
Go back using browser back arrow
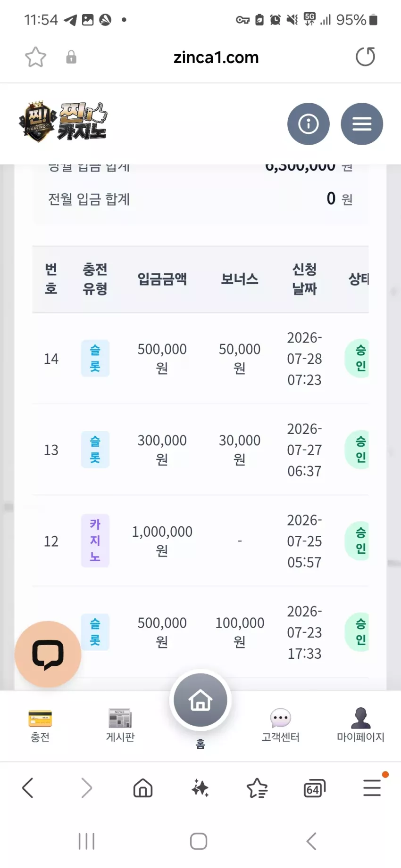[x=28, y=788]
